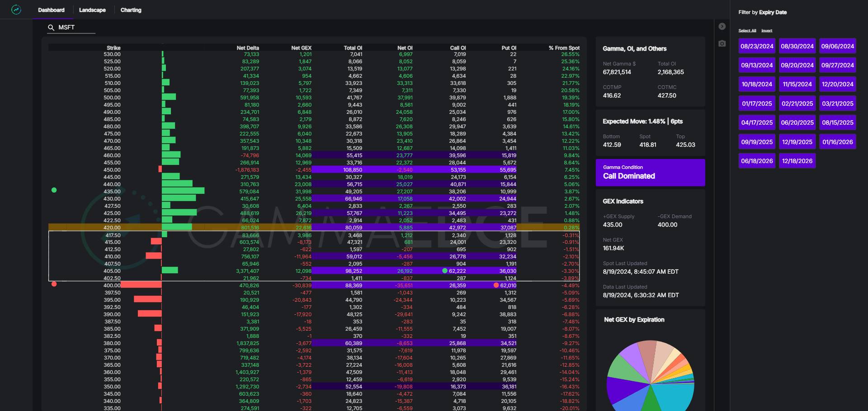Collapse the expiry filter panel with the arrow
868x411 pixels.
pos(722,27)
